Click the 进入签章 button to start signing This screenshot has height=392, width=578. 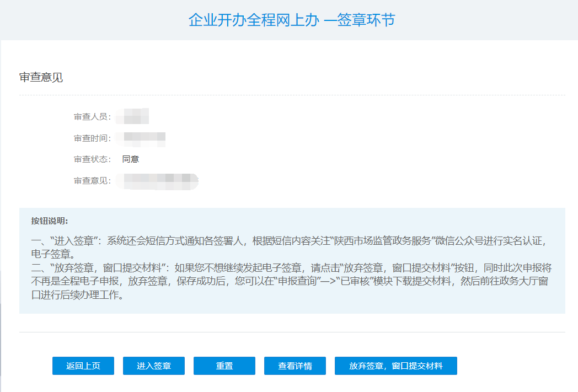coord(153,366)
